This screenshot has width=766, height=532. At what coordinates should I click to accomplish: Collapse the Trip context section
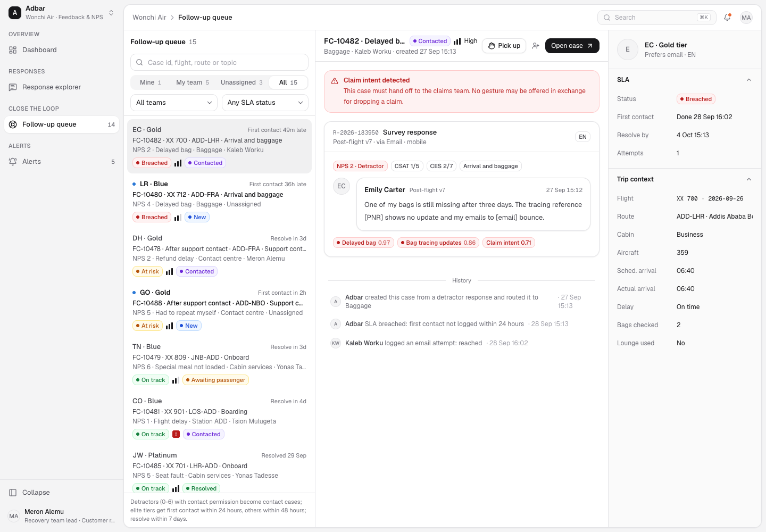(748, 179)
